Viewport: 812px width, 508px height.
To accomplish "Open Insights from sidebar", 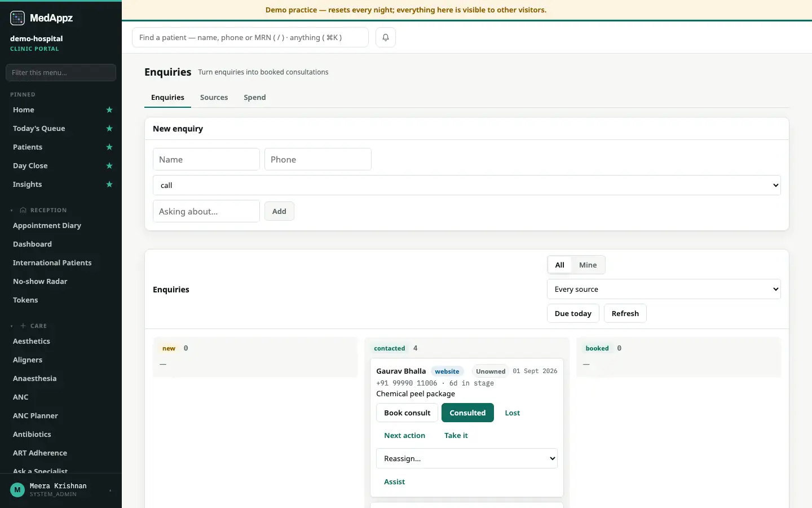I will (x=27, y=185).
